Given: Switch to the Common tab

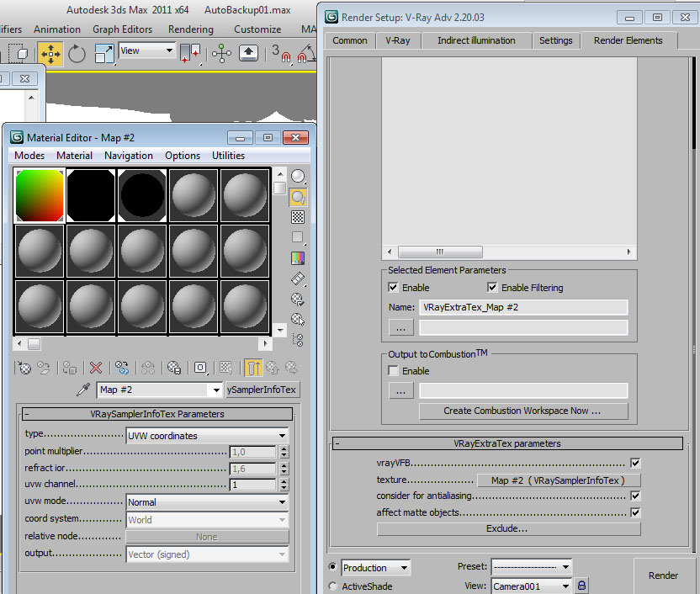Looking at the screenshot, I should coord(349,40).
